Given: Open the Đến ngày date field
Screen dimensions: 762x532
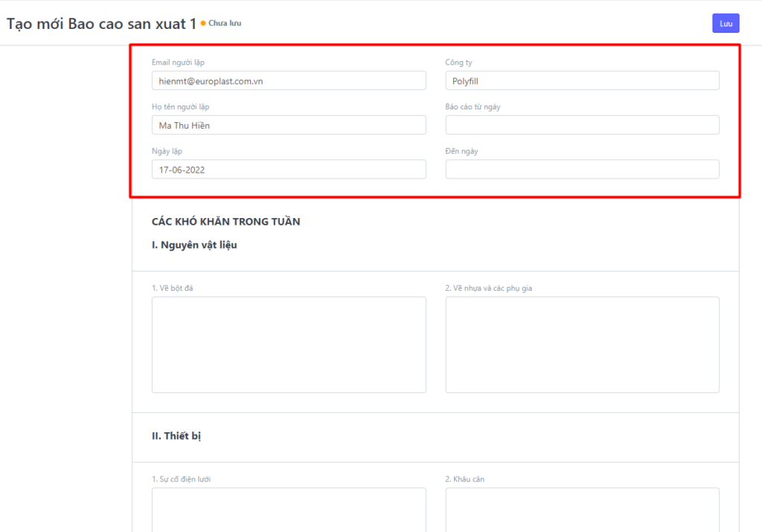Looking at the screenshot, I should coord(582,170).
